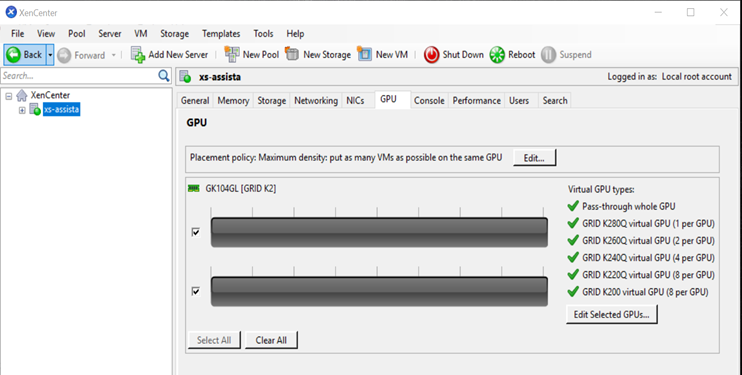
Task: Open the Pool menu
Action: [x=77, y=34]
